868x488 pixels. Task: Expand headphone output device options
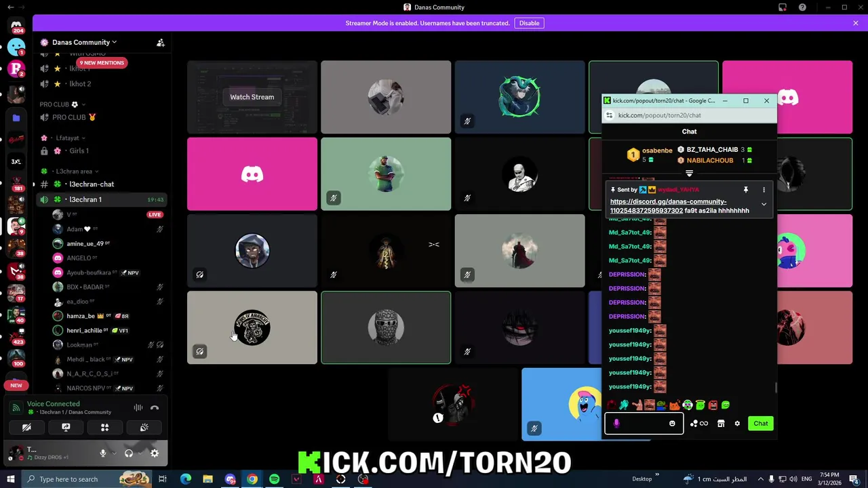[139, 453]
